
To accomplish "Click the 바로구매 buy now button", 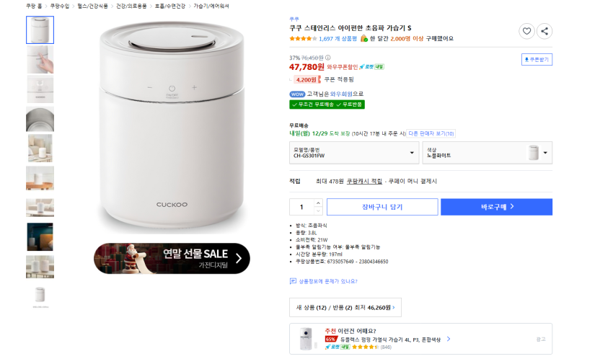I will click(496, 207).
